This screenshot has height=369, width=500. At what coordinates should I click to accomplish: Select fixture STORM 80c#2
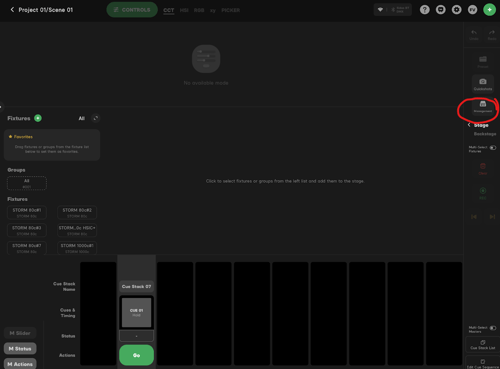coord(77,212)
